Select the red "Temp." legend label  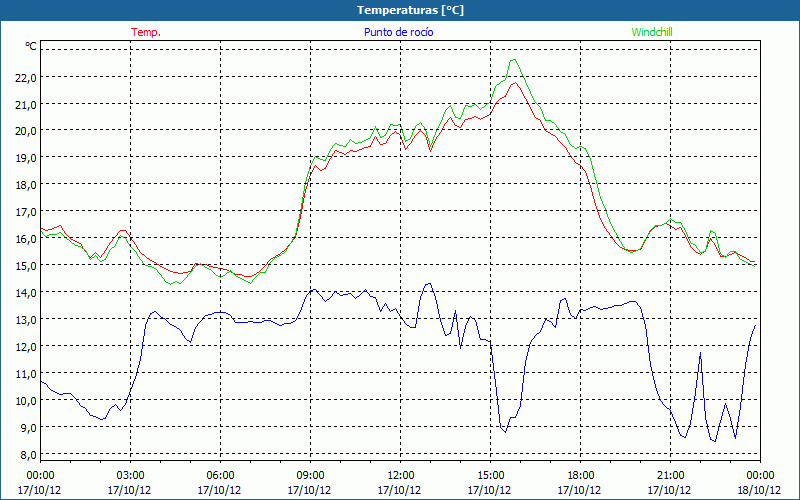[x=146, y=32]
